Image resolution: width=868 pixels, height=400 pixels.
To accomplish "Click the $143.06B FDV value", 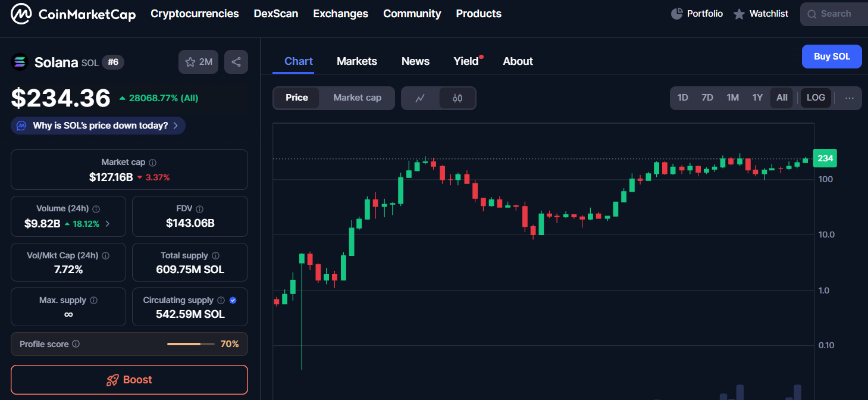I will click(190, 224).
